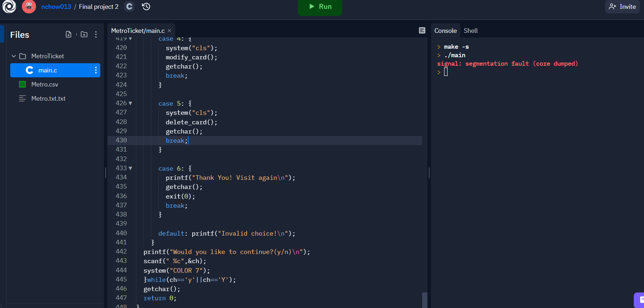Click the system("COLOR 7"); line
This screenshot has height=308, width=644.
[x=177, y=271]
